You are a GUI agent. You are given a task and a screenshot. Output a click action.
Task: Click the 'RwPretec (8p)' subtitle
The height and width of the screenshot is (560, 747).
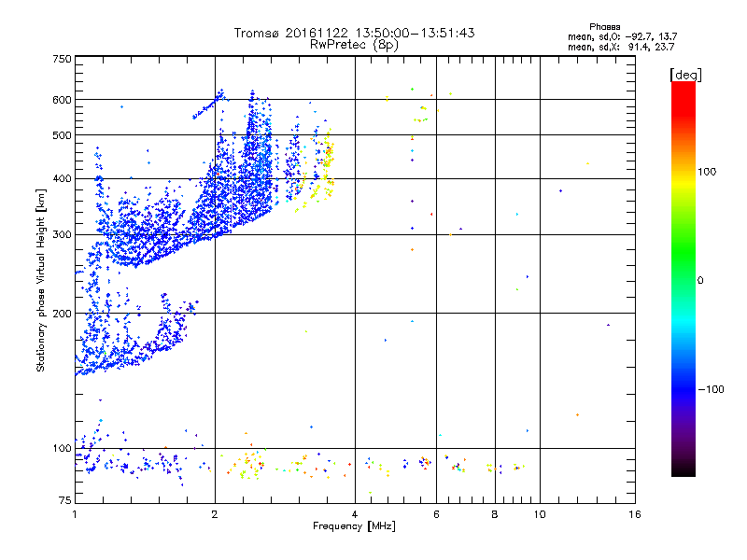click(x=354, y=45)
